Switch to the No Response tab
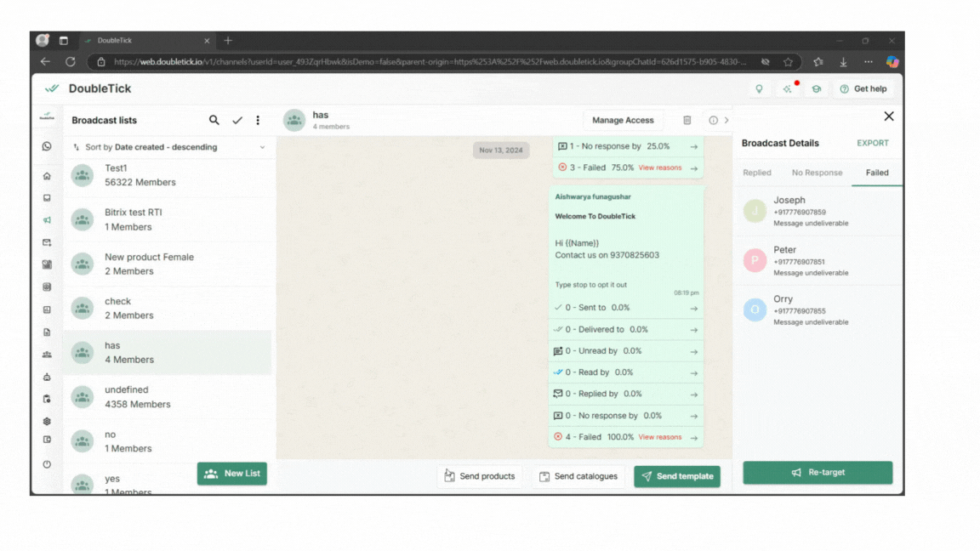 point(817,173)
